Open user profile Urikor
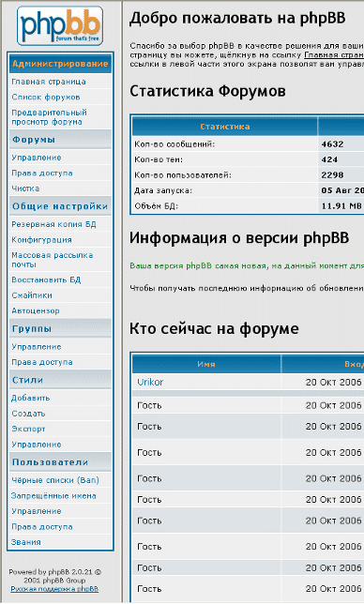The height and width of the screenshot is (604, 364). coord(150,382)
